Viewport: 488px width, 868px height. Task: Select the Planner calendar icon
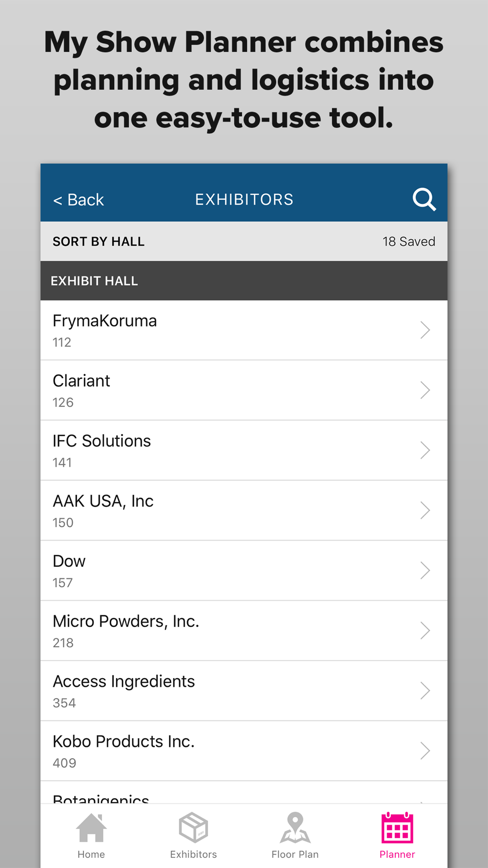pyautogui.click(x=397, y=828)
